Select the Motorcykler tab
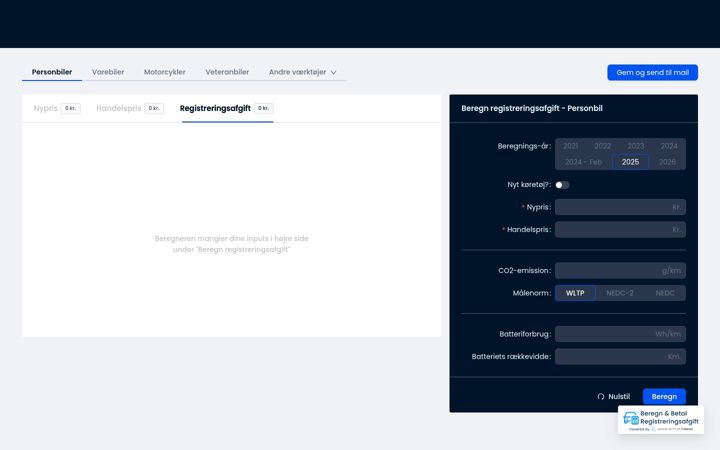This screenshot has width=720, height=450. tap(164, 72)
